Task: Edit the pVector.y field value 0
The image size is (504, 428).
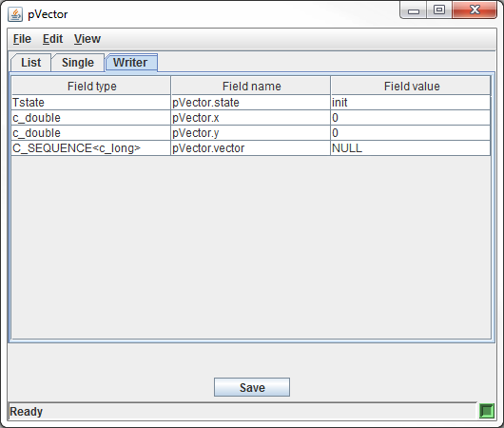Action: [x=411, y=133]
